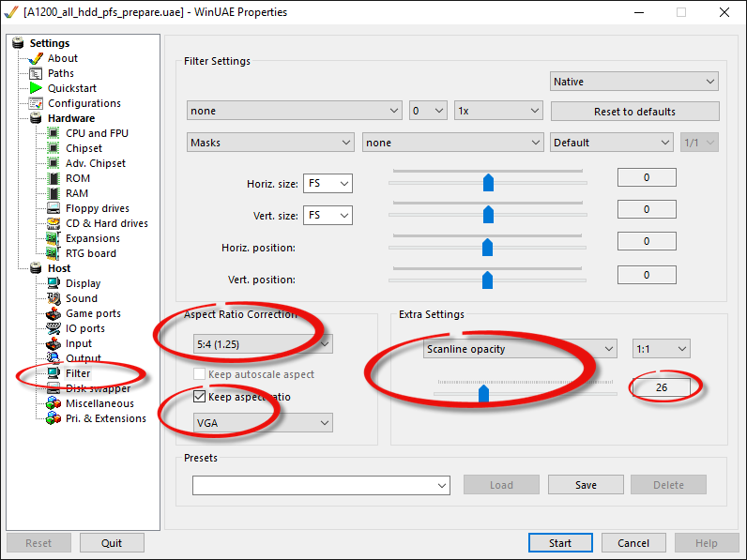
Task: Click the Pri. & Extensions icon
Action: click(x=53, y=418)
